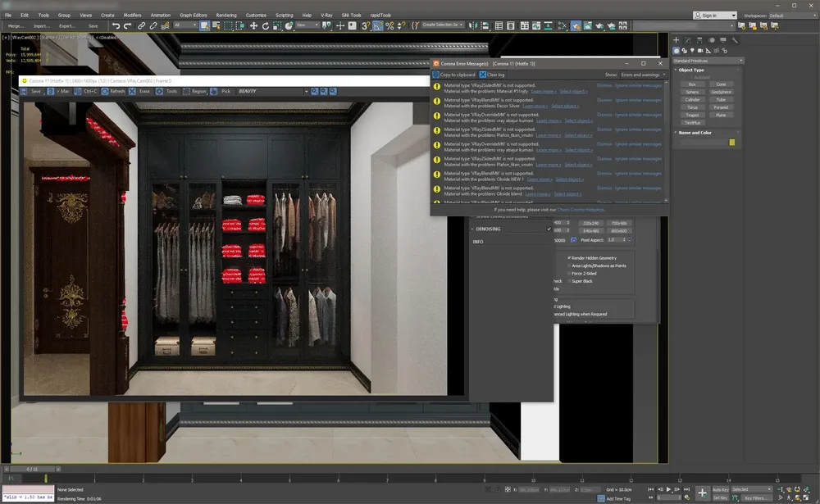Click the Region tool in frame buffer

(x=194, y=91)
